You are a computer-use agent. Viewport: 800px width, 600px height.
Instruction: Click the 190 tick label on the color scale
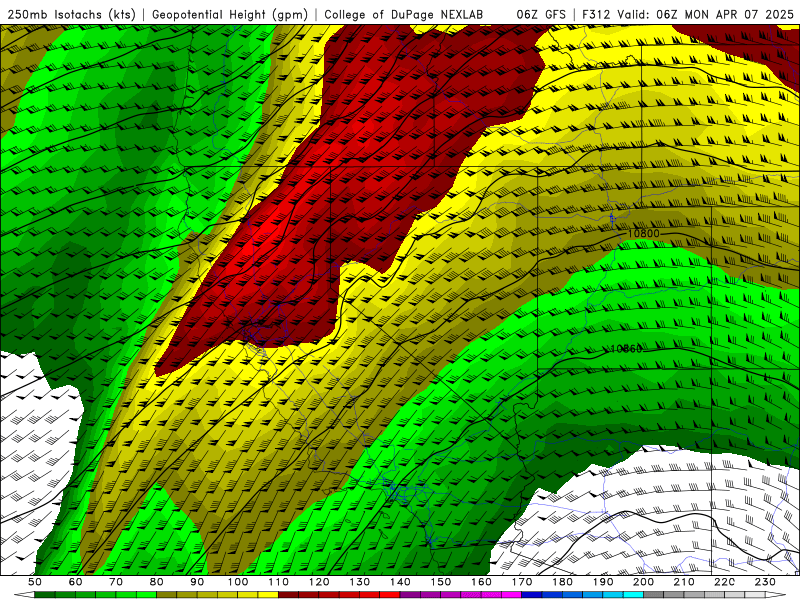603,582
